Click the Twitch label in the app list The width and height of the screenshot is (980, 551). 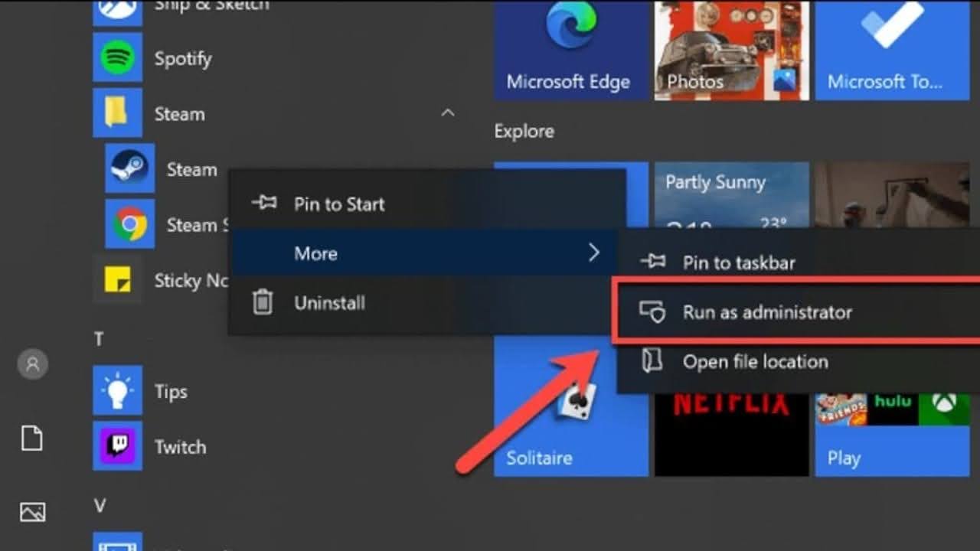[181, 447]
